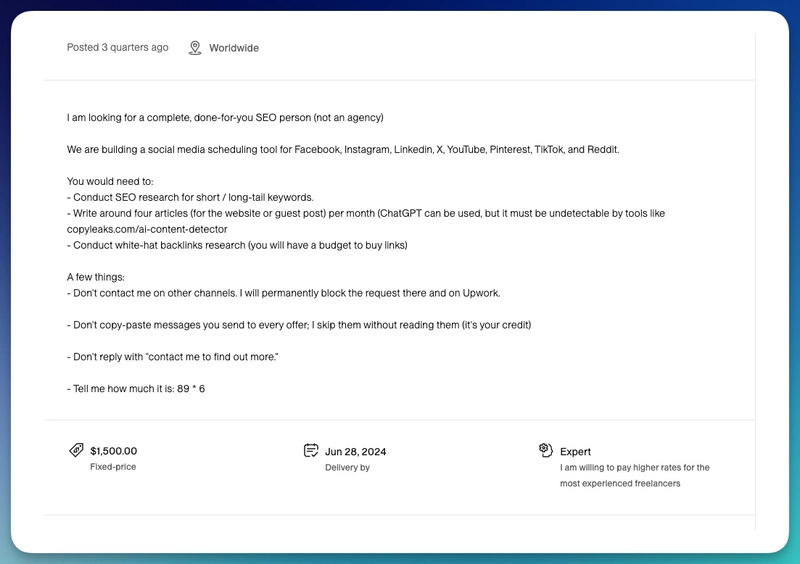Click the 'Worldwide' location label

[x=234, y=48]
